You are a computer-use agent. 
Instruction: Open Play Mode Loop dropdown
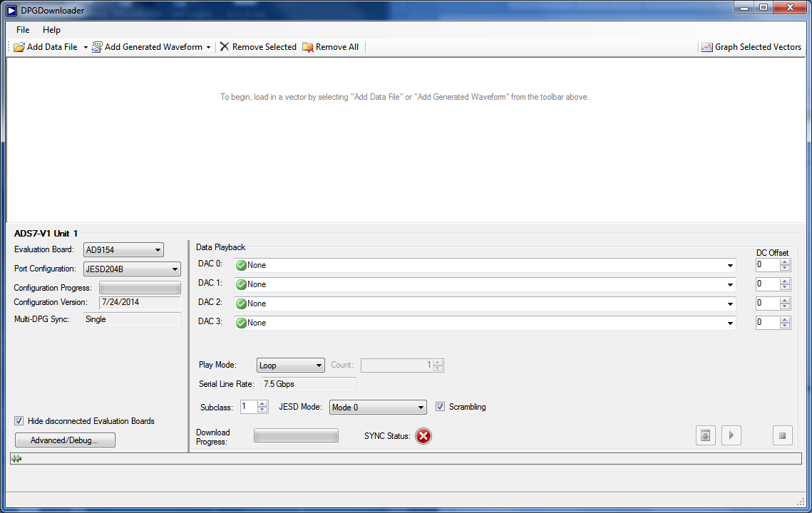click(x=291, y=366)
